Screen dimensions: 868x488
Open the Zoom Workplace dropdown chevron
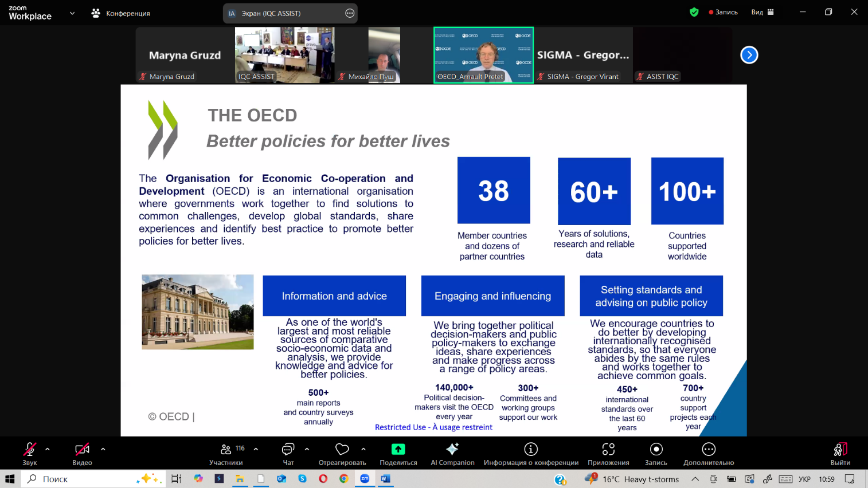[72, 13]
